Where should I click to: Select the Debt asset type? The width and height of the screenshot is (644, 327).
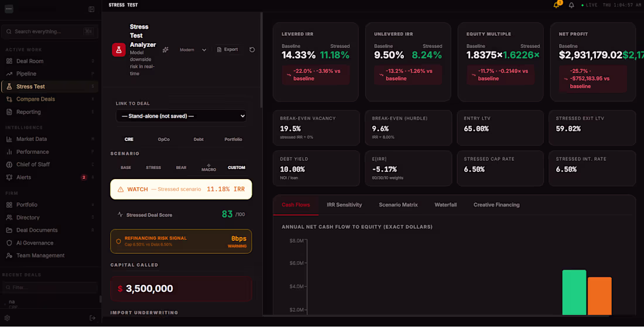[x=198, y=139]
